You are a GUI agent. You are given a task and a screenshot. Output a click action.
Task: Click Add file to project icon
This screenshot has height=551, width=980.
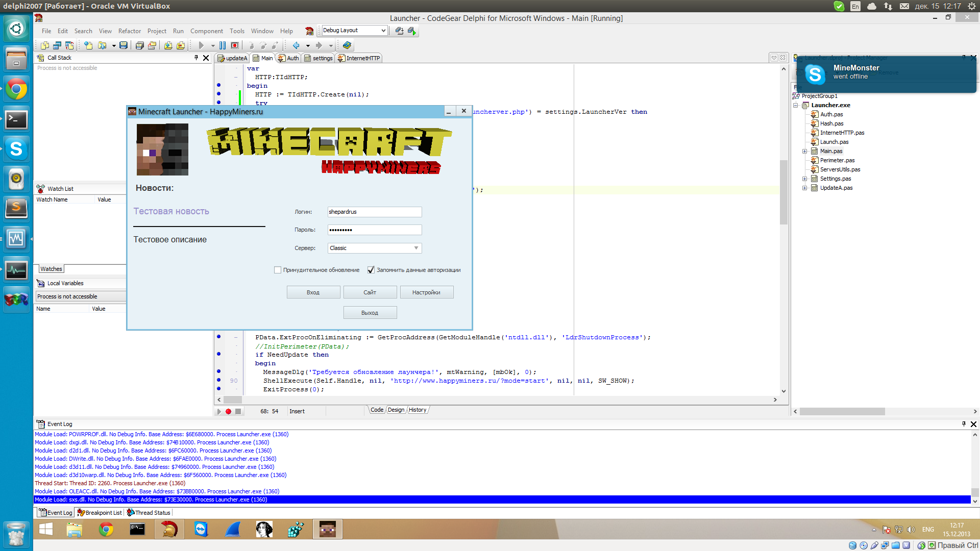coord(168,45)
